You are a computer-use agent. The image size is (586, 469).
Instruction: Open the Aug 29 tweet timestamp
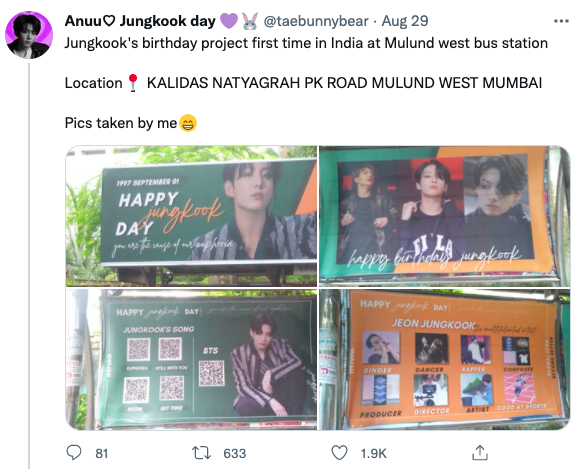(405, 21)
